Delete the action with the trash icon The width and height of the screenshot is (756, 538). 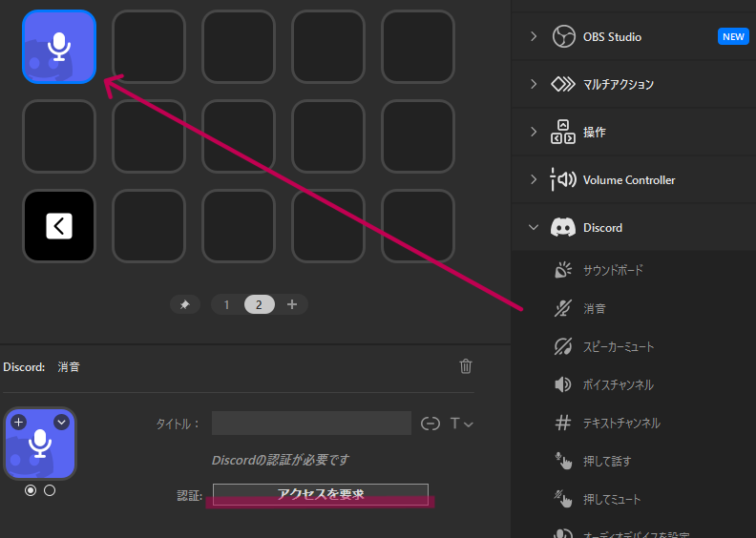pyautogui.click(x=466, y=366)
